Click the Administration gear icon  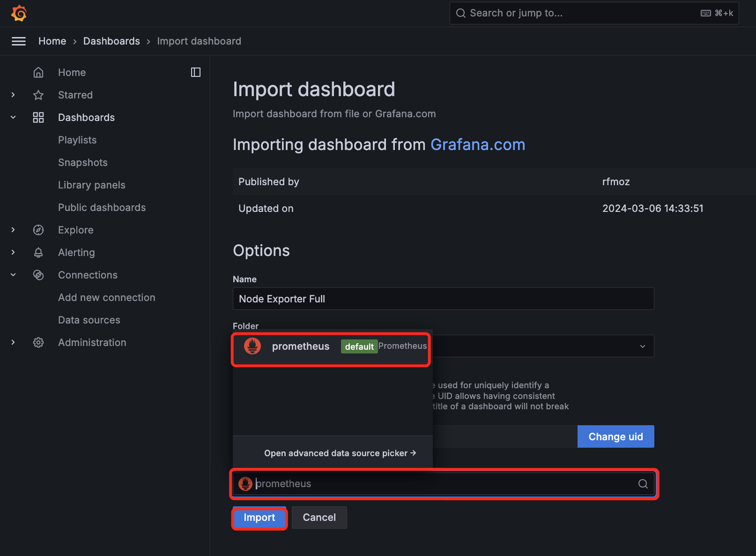[38, 342]
